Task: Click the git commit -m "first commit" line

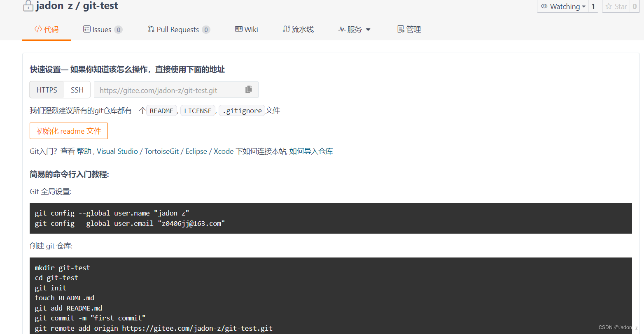Action: 90,318
